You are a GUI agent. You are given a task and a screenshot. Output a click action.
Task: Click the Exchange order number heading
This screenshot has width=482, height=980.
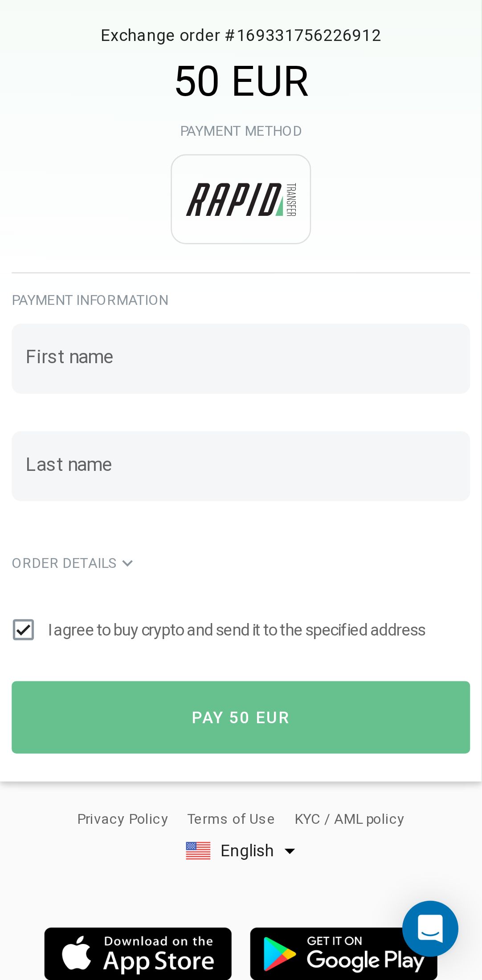coord(241,36)
